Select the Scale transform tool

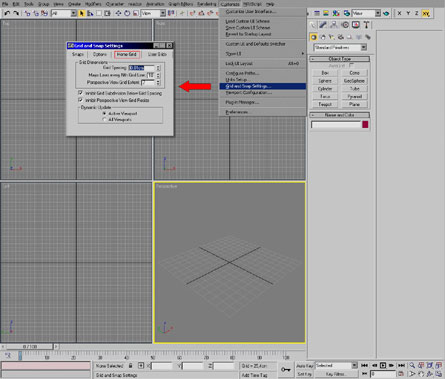(x=136, y=13)
